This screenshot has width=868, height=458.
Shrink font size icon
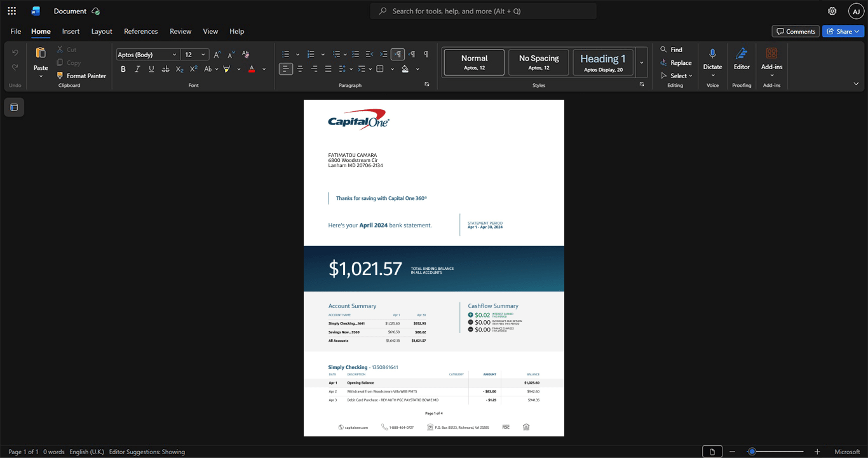[x=231, y=55]
